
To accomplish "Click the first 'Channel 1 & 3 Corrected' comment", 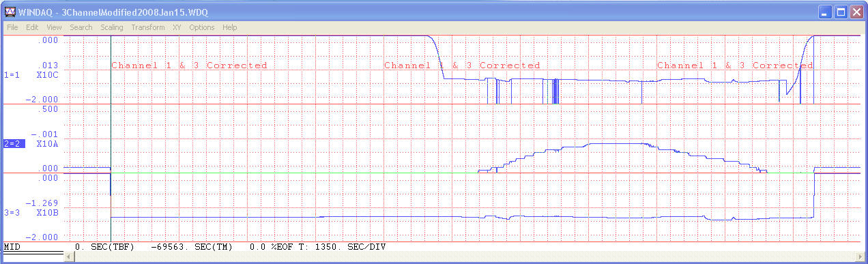I will coord(189,65).
